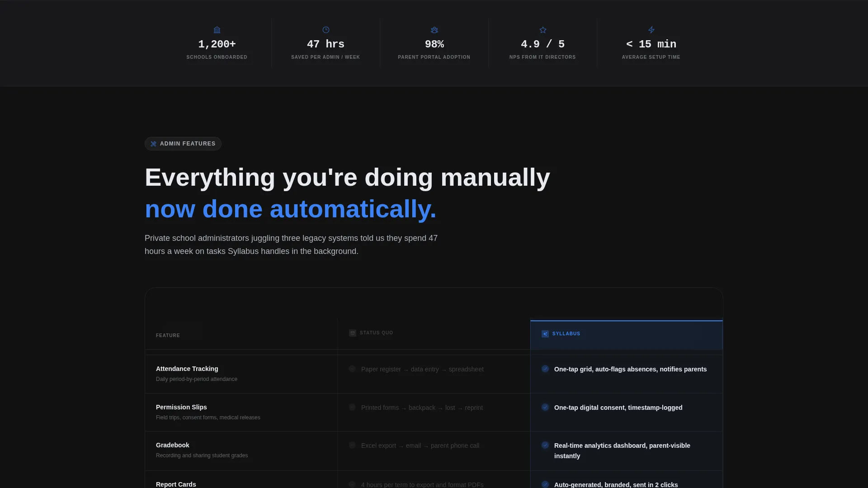
Task: Click Paper register data entry spreadsheet text
Action: 422,369
